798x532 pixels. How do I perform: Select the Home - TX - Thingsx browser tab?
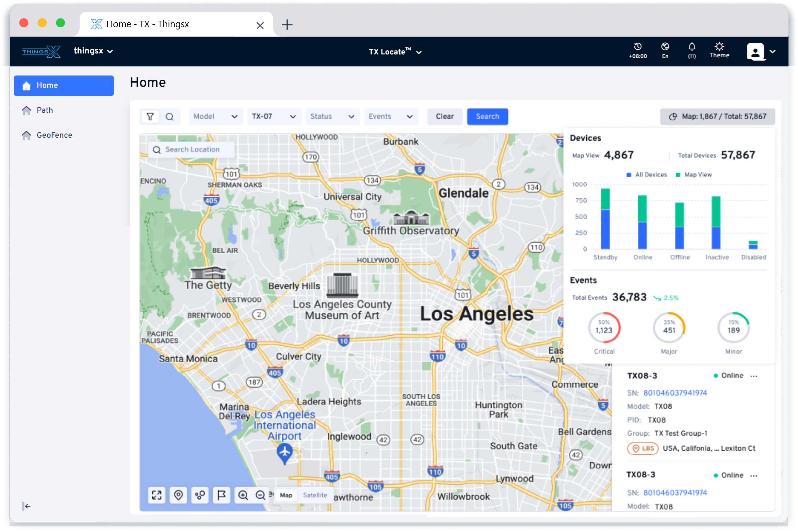[x=176, y=24]
